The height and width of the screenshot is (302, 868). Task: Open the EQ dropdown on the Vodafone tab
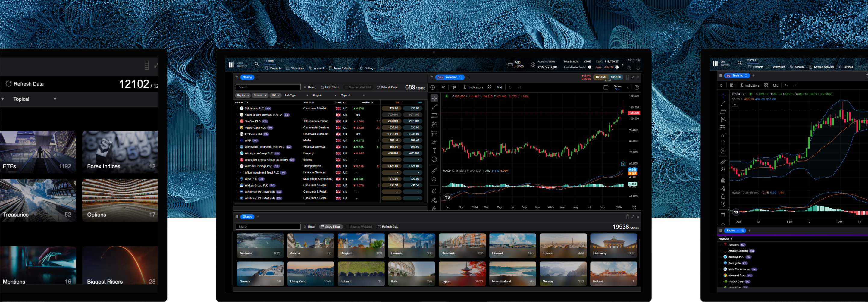[x=440, y=77]
